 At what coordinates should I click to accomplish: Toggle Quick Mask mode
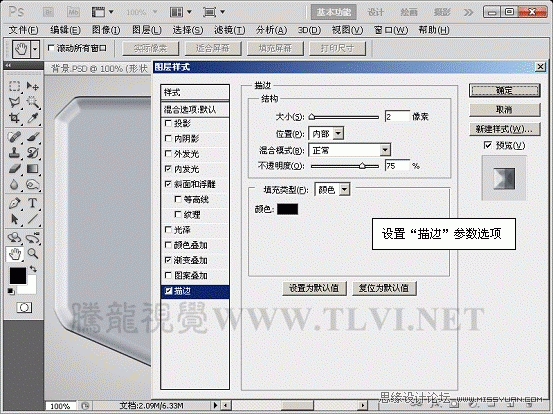(x=24, y=308)
